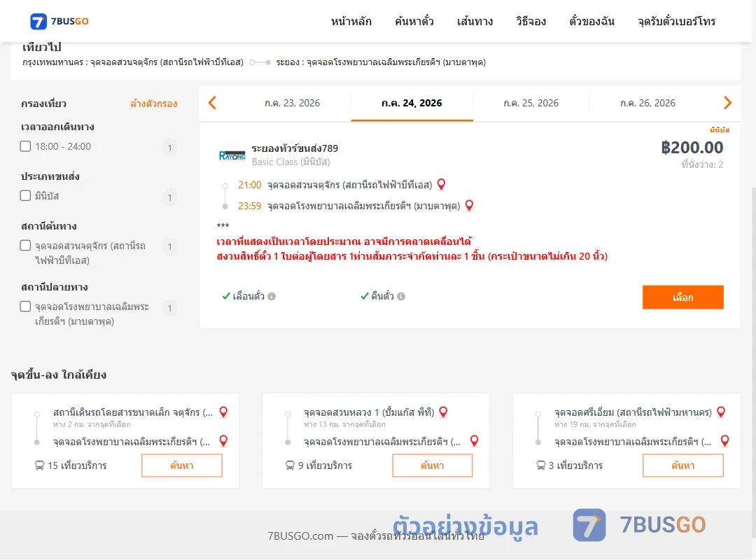The height and width of the screenshot is (560, 756).
Task: Check the มินิบัส transport type filter
Action: pos(26,195)
